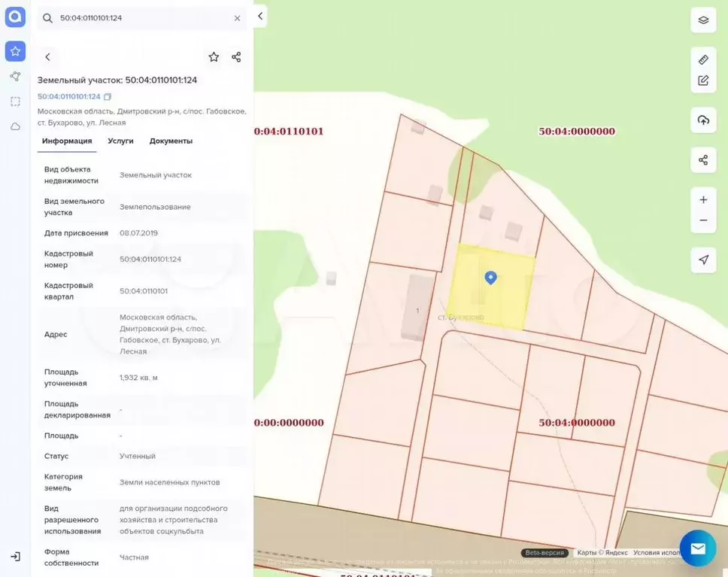Select the Частная ownership value
Viewport: 728px width, 577px height.
tap(134, 557)
